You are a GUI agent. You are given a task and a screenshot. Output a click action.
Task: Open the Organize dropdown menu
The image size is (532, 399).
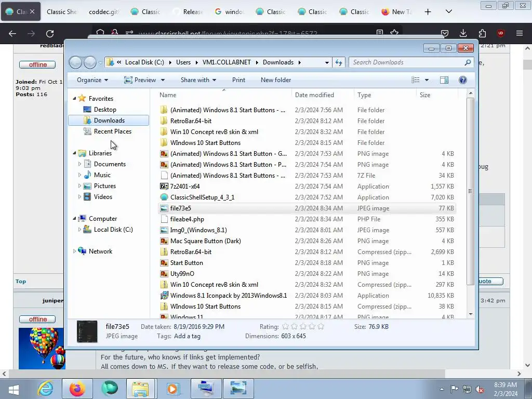point(92,80)
